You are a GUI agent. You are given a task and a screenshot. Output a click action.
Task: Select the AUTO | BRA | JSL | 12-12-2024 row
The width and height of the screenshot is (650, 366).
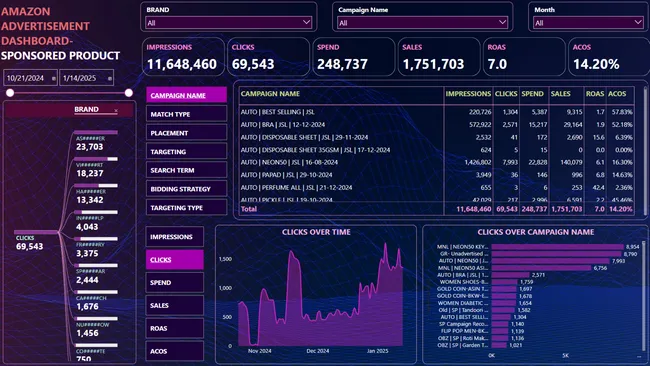[437, 124]
